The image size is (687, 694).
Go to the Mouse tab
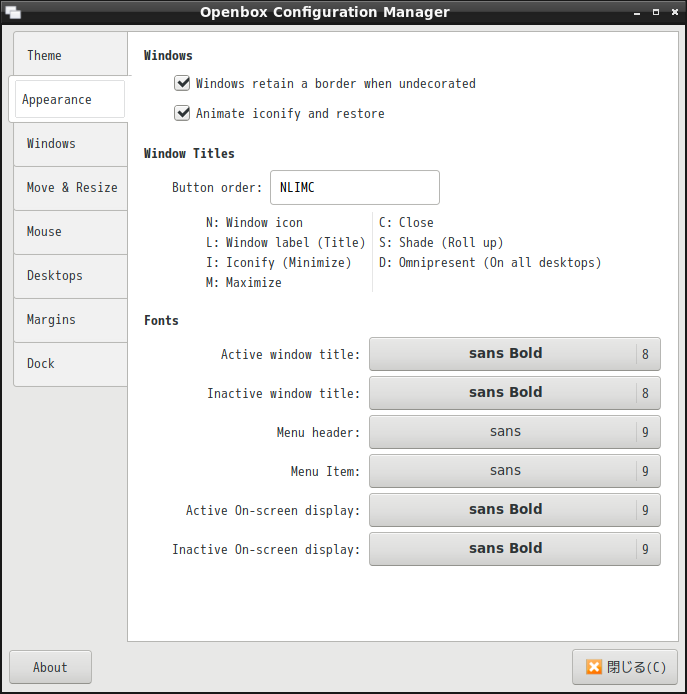(70, 231)
